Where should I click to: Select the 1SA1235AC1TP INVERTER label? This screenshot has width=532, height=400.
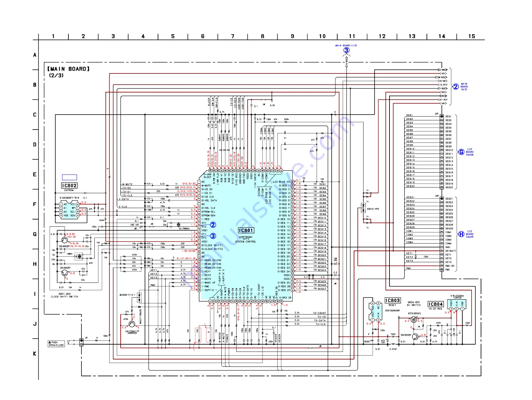(x=132, y=332)
